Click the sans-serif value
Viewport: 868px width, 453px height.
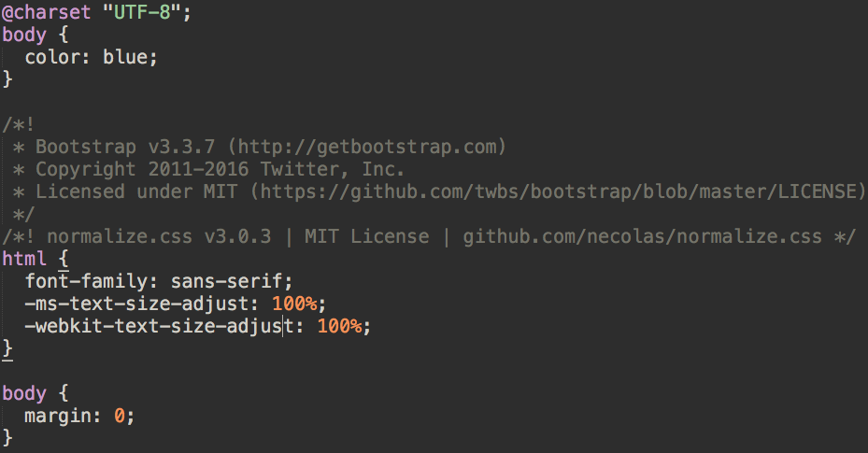[x=226, y=281]
